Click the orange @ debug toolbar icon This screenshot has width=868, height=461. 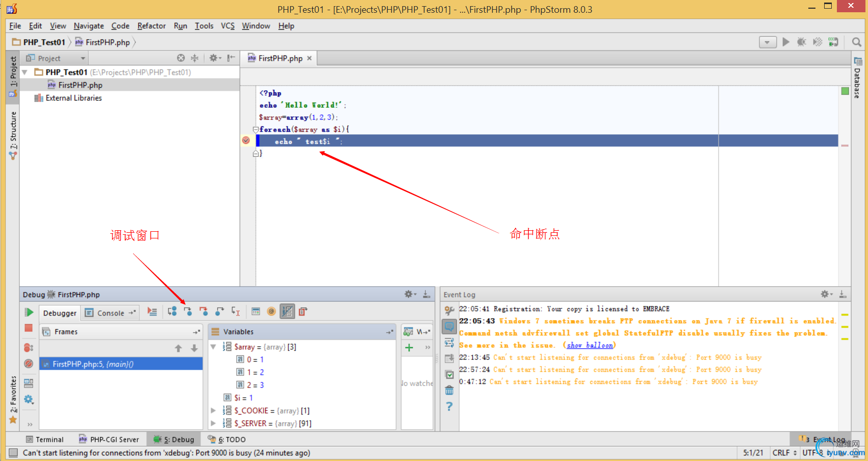tap(271, 311)
